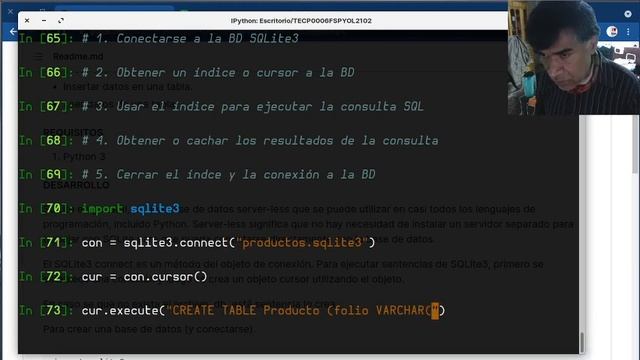This screenshot has height=360, width=640.
Task: Click the webcam video overlay
Action: (x=574, y=57)
